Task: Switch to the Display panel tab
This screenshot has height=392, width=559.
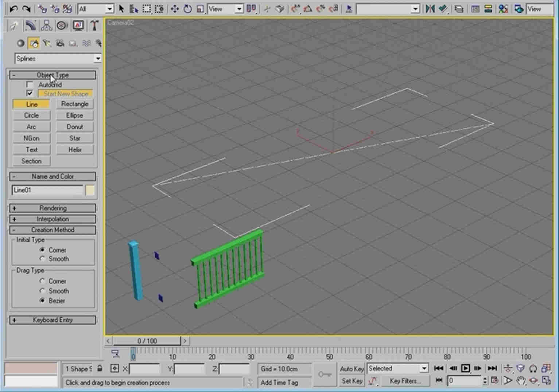Action: tap(78, 26)
